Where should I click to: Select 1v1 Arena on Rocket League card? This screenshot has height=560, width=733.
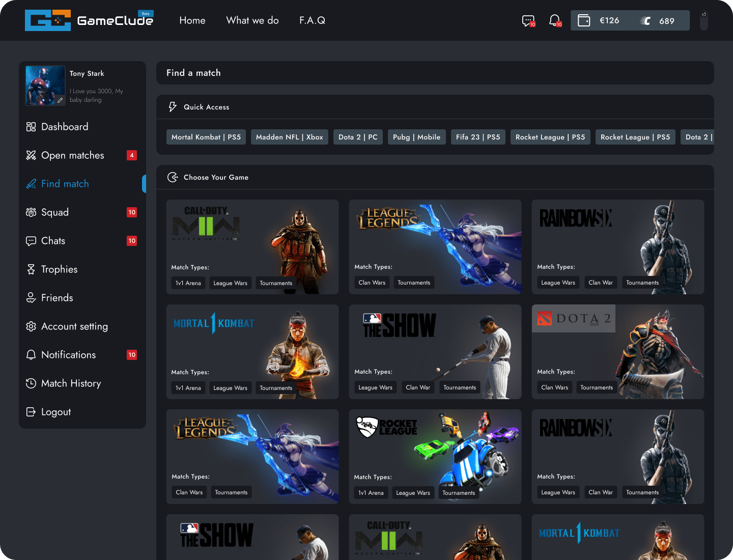[x=371, y=493]
